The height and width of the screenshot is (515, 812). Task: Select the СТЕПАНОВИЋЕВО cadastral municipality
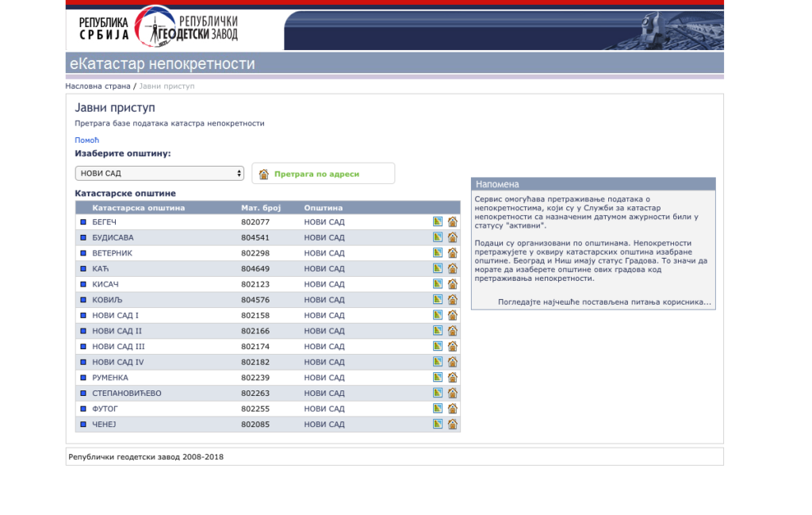point(127,393)
